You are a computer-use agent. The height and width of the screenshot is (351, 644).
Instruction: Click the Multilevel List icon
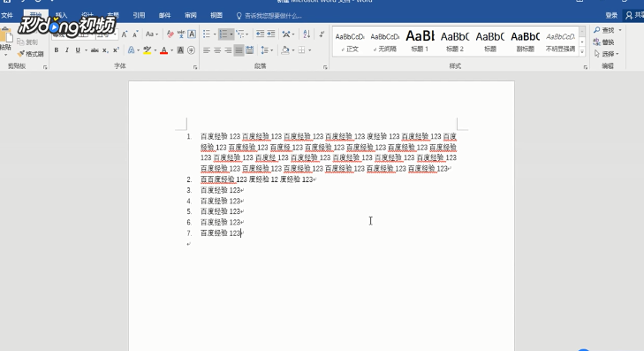(240, 34)
